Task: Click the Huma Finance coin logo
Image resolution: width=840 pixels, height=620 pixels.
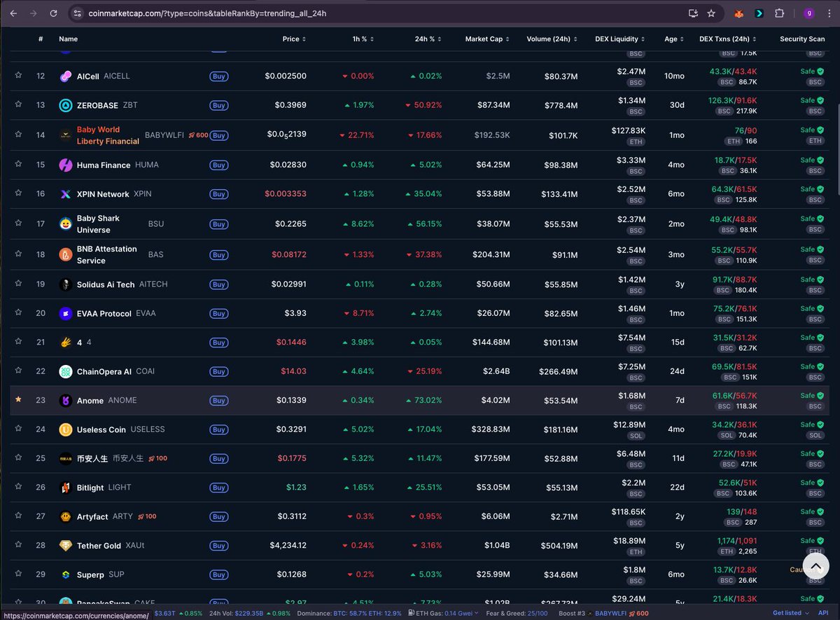Action: 65,165
